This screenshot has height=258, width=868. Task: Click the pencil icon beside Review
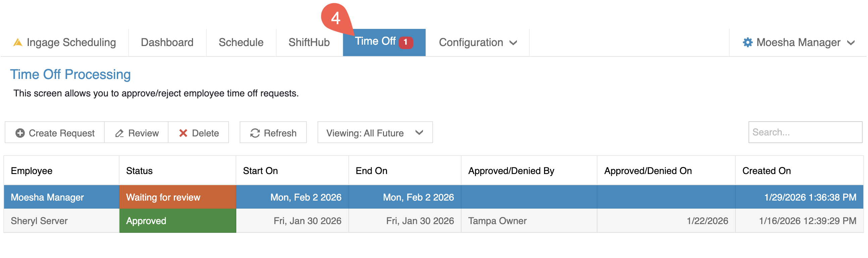pos(119,133)
